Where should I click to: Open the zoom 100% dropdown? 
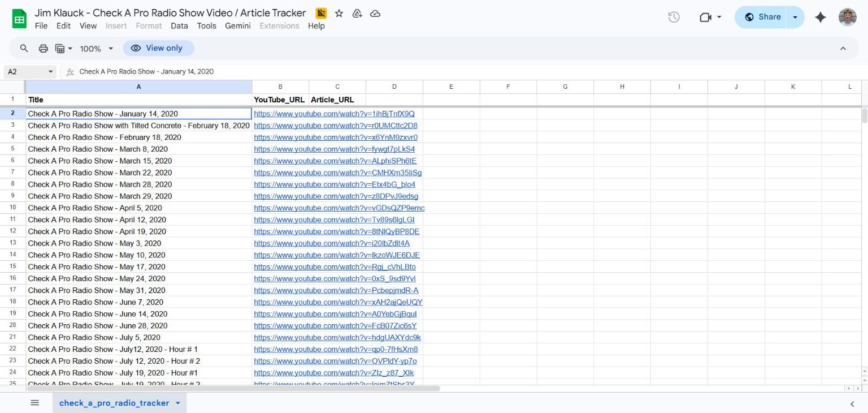pyautogui.click(x=96, y=48)
